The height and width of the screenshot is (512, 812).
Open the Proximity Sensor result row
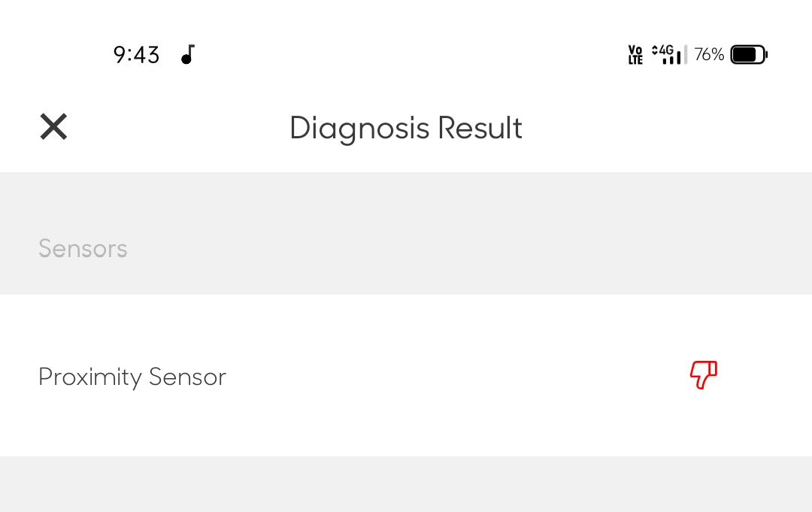[x=406, y=375]
